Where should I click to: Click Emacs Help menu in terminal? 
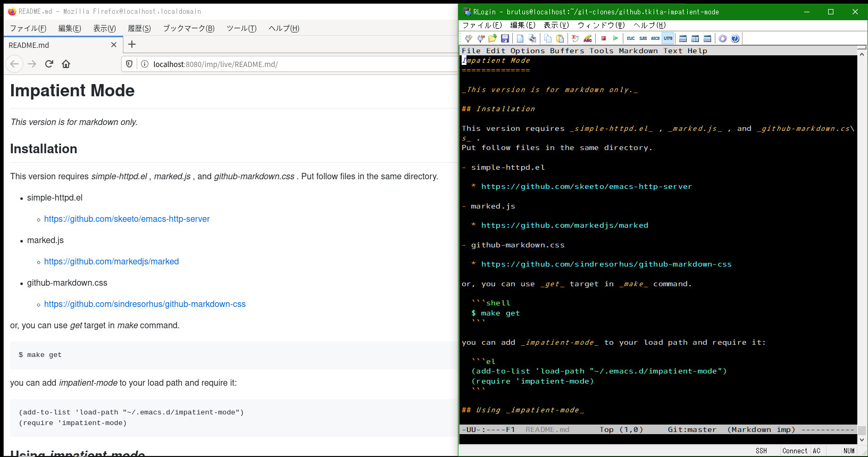(x=697, y=51)
